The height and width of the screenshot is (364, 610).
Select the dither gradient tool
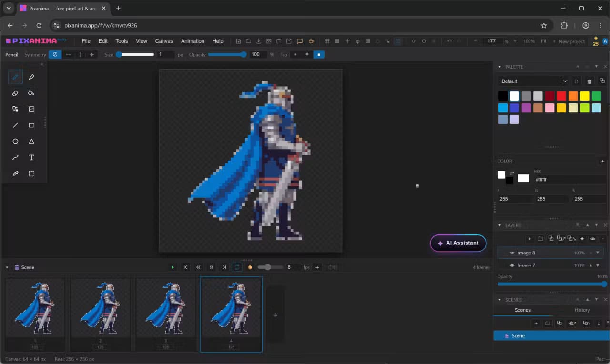pos(31,109)
